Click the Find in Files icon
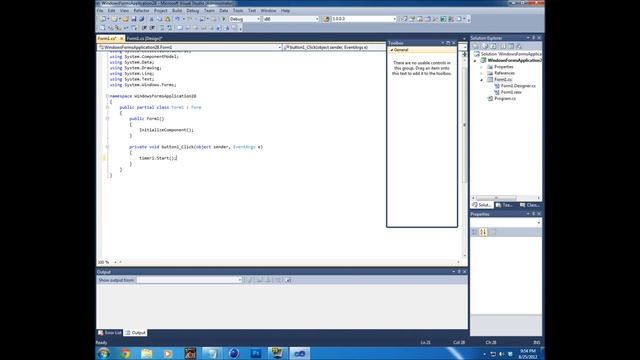 327,19
